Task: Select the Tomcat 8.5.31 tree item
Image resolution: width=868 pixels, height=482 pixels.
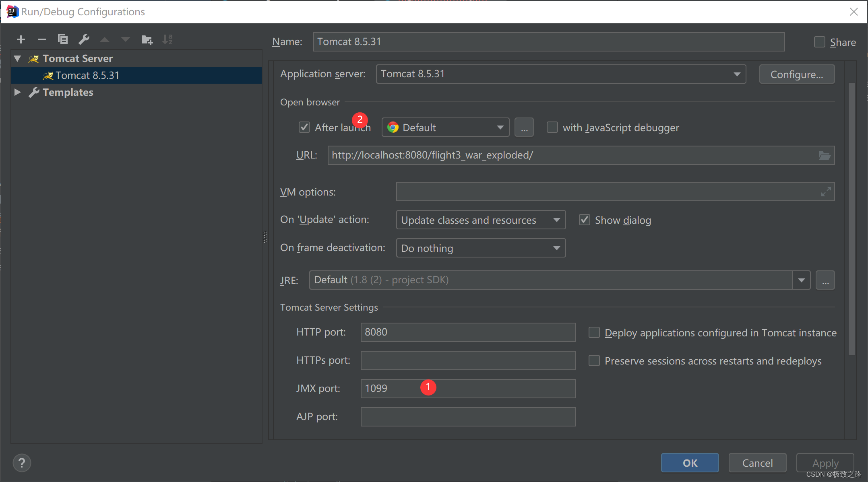Action: click(x=87, y=76)
